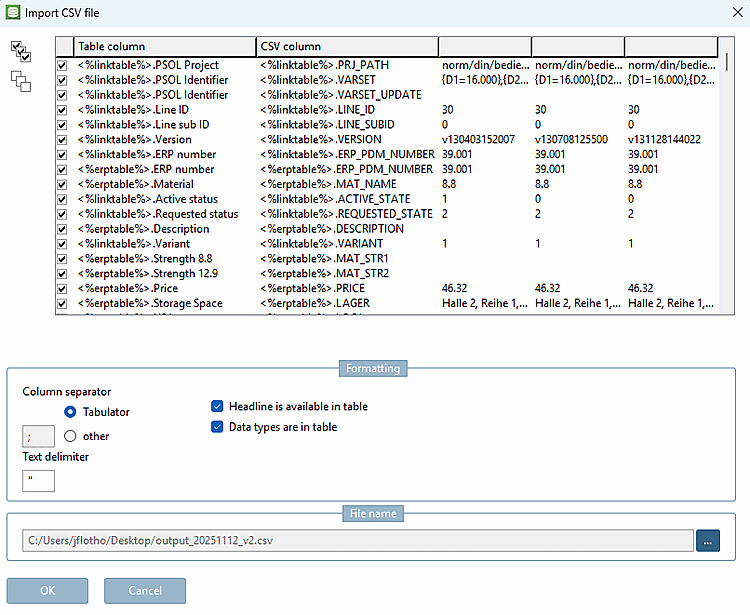The image size is (750, 615).
Task: Click the CSV column header
Action: click(347, 46)
